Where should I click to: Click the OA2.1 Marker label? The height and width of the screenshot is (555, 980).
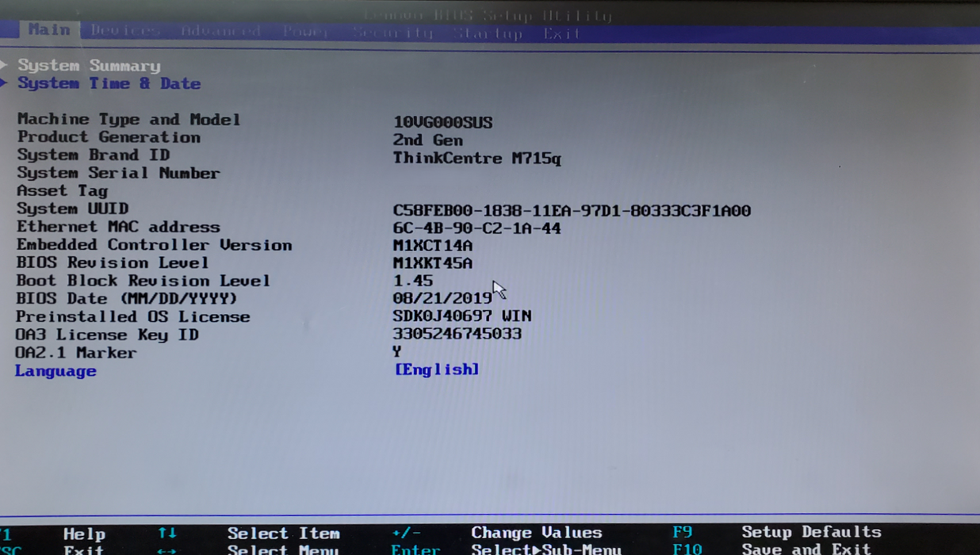76,353
